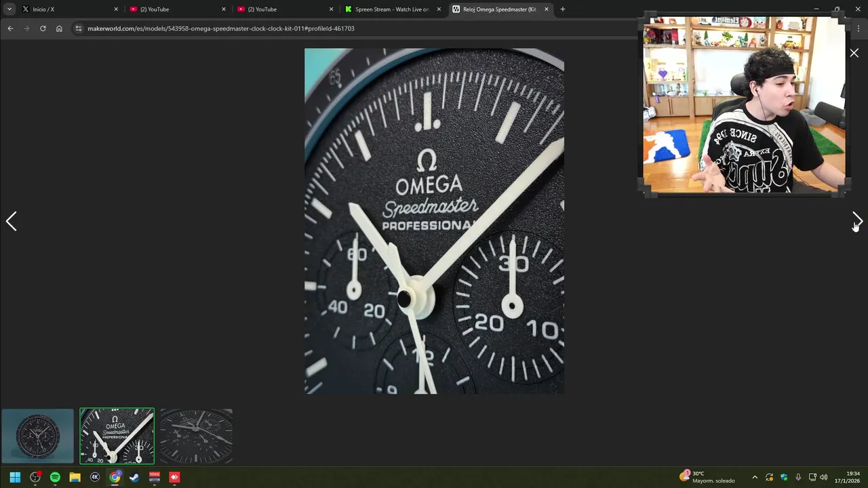
Task: Reload the current page
Action: [x=43, y=28]
